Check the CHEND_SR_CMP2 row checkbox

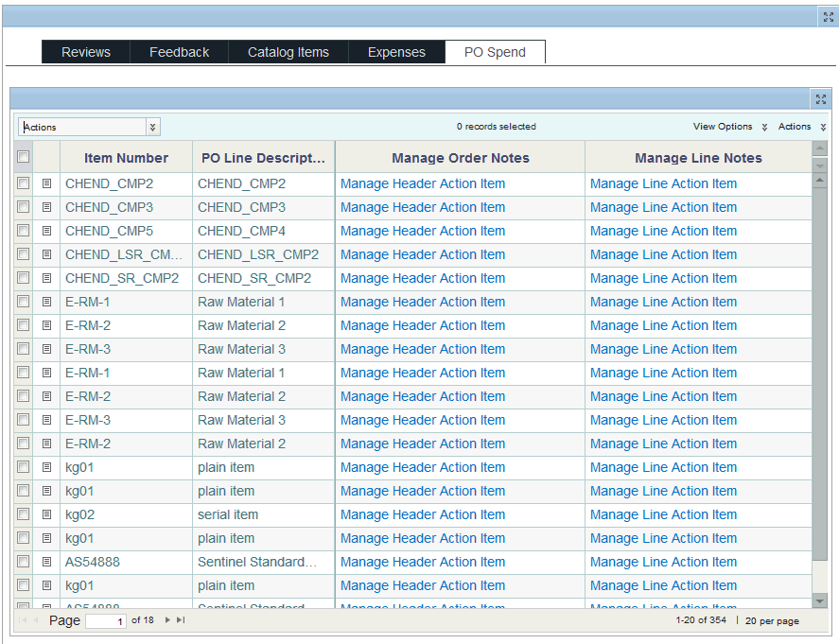pyautogui.click(x=23, y=278)
